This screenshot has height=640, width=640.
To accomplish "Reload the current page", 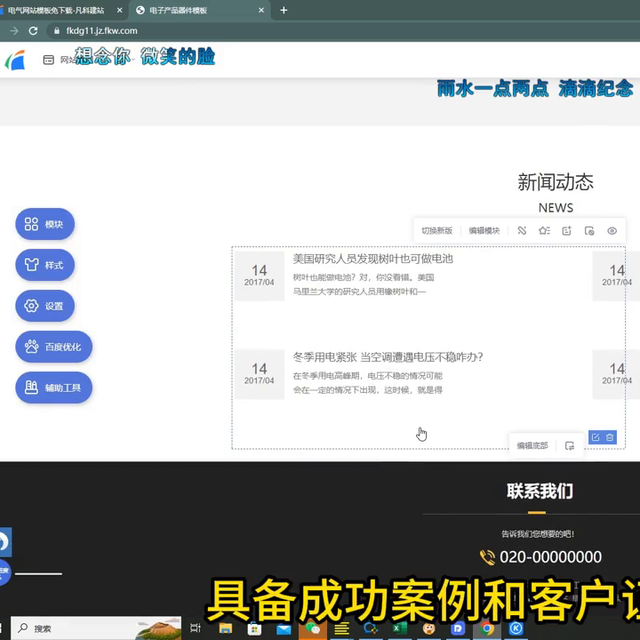I will (33, 31).
